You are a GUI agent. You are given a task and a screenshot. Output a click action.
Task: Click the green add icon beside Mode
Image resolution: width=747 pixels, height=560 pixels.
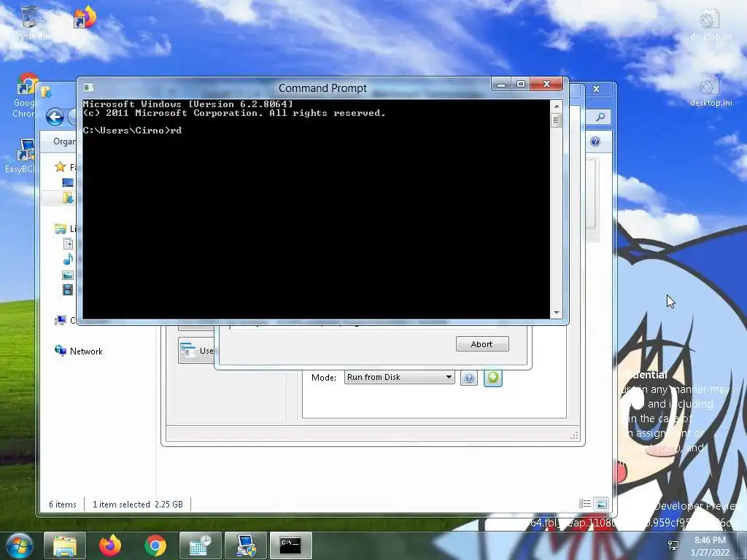493,378
